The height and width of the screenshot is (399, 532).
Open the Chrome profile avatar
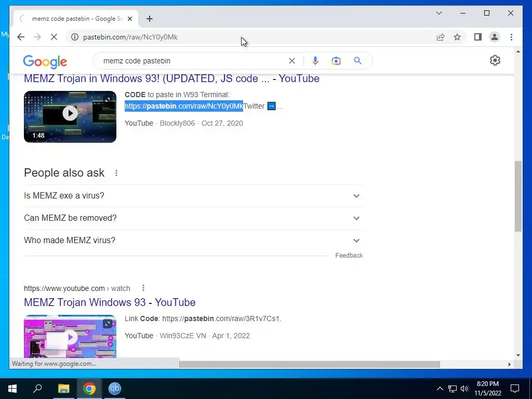pyautogui.click(x=495, y=37)
